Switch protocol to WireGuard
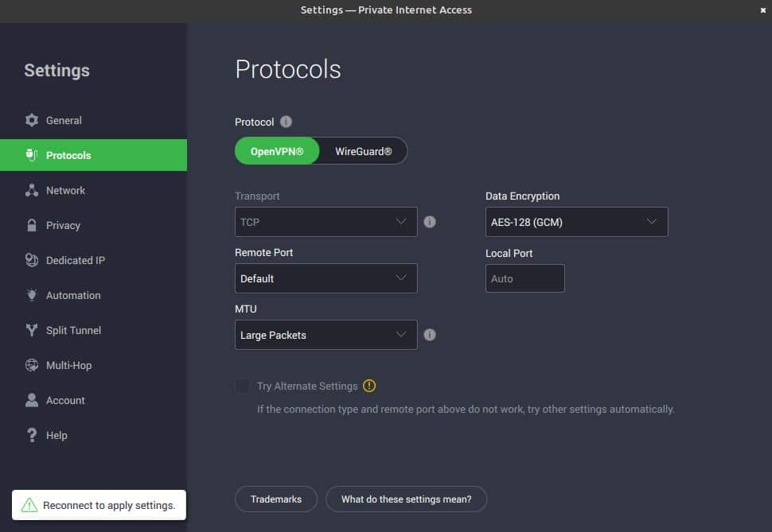The height and width of the screenshot is (532, 772). click(x=364, y=151)
